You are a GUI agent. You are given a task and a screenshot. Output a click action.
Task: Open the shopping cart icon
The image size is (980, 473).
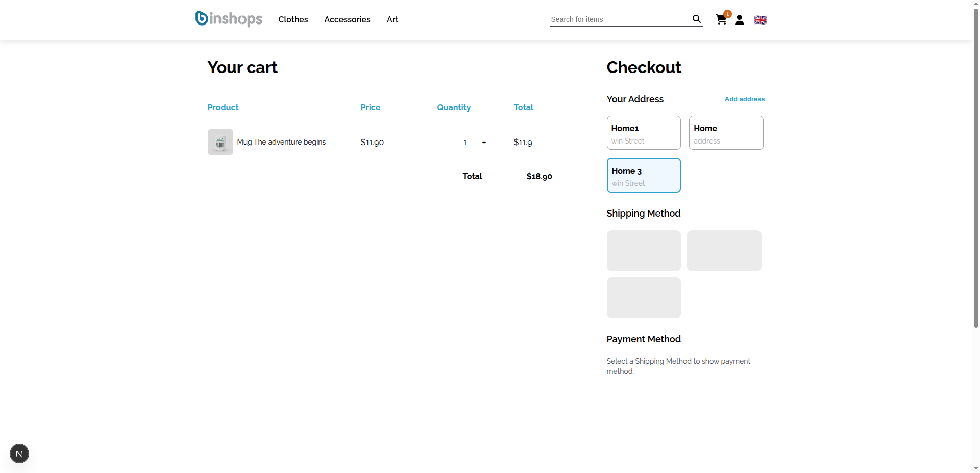[x=721, y=20]
